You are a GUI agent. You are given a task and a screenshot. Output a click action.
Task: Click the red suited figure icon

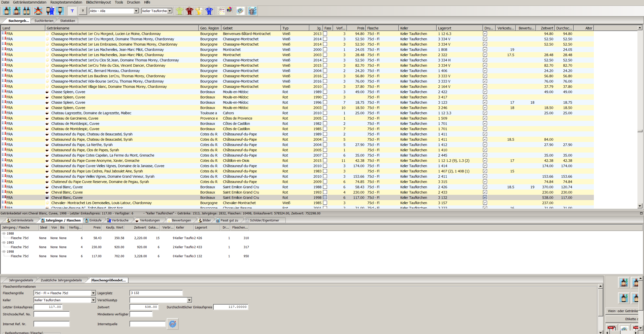[x=189, y=11]
